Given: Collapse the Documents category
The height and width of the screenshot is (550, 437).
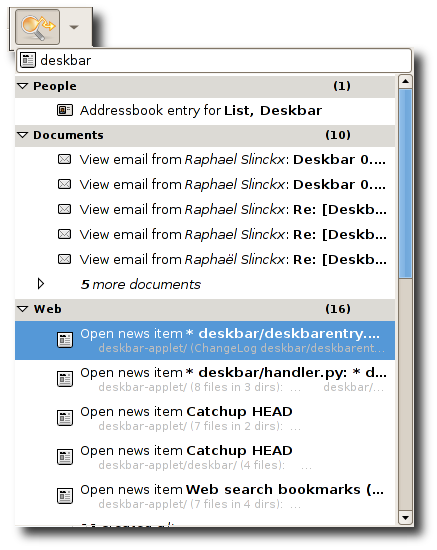Looking at the screenshot, I should click(23, 135).
